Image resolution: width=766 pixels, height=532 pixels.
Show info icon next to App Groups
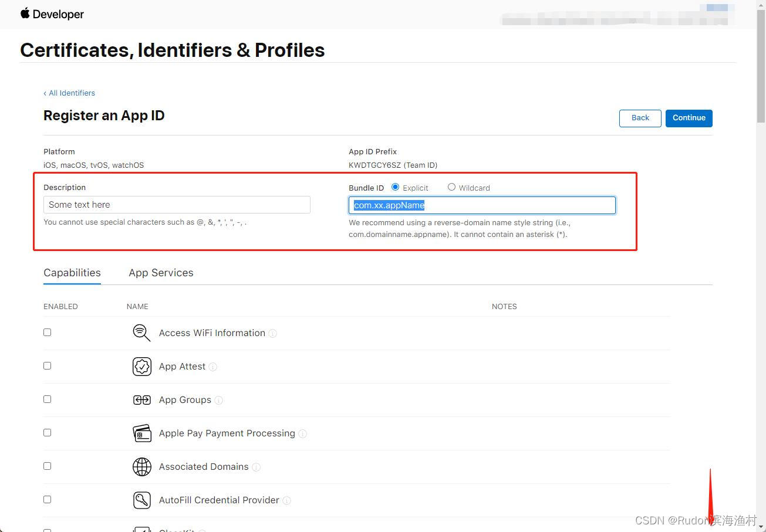219,400
